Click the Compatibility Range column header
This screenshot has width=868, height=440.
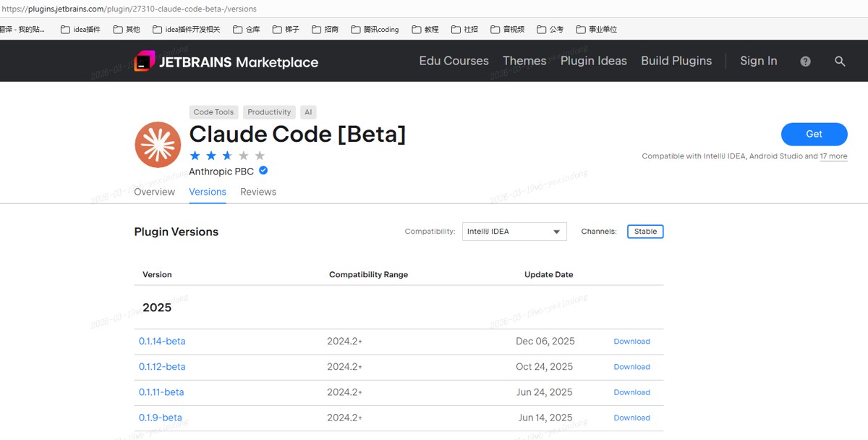click(368, 275)
